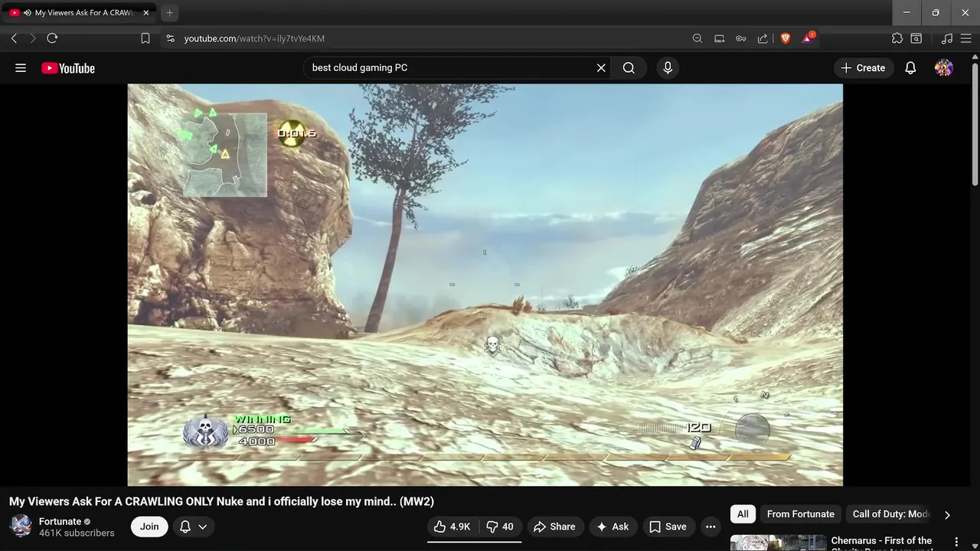Screen dimensions: 980x551
Task: Click the search magnifier button
Action: click(x=629, y=68)
